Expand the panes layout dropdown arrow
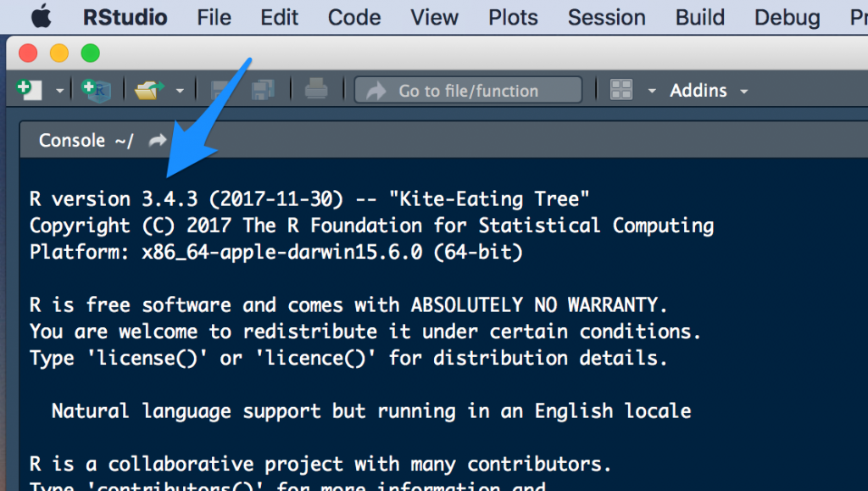This screenshot has width=868, height=491. 652,91
